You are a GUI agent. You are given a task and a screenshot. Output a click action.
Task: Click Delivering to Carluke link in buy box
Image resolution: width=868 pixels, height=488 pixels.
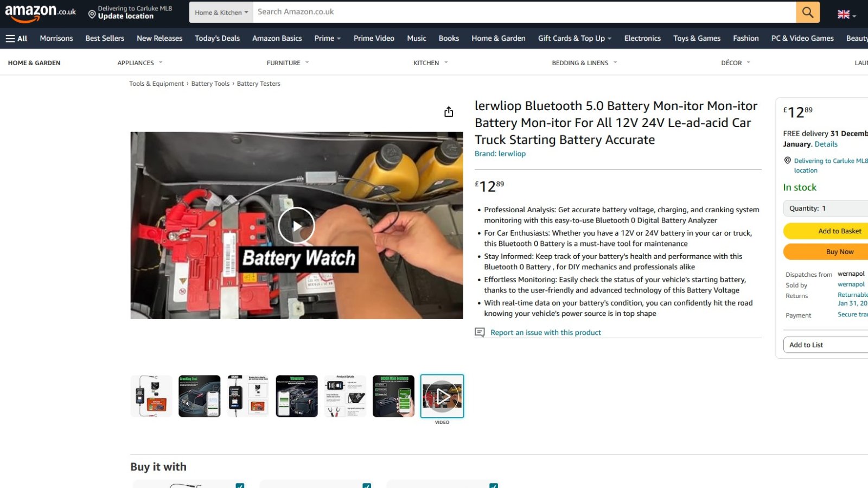pos(830,165)
